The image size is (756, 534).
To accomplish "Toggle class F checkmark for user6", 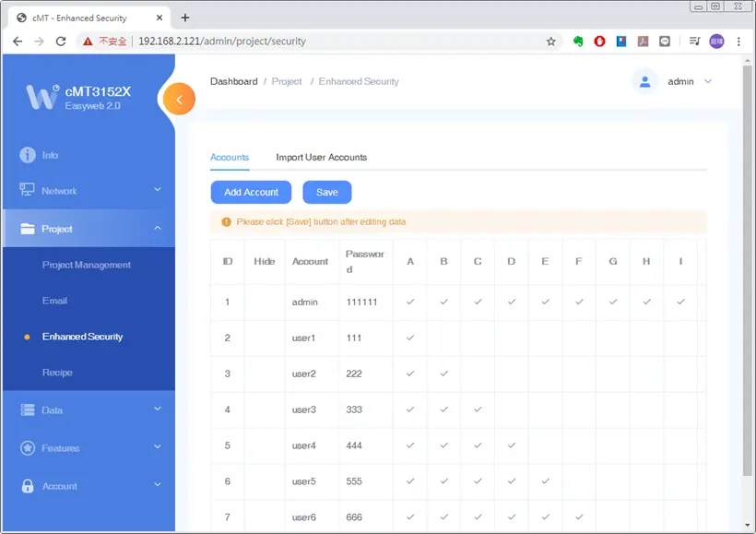I will click(x=579, y=516).
